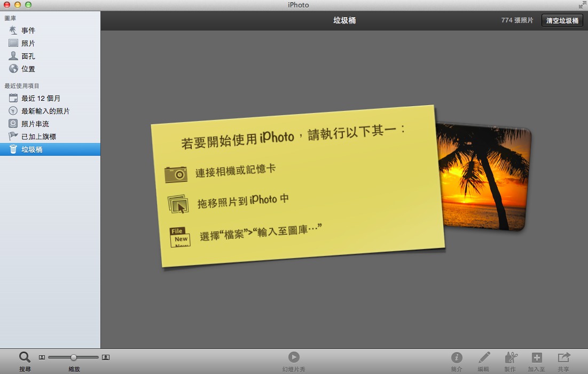The image size is (588, 374).
Task: Select the 最近 12 個月 calendar icon
Action: coord(13,98)
